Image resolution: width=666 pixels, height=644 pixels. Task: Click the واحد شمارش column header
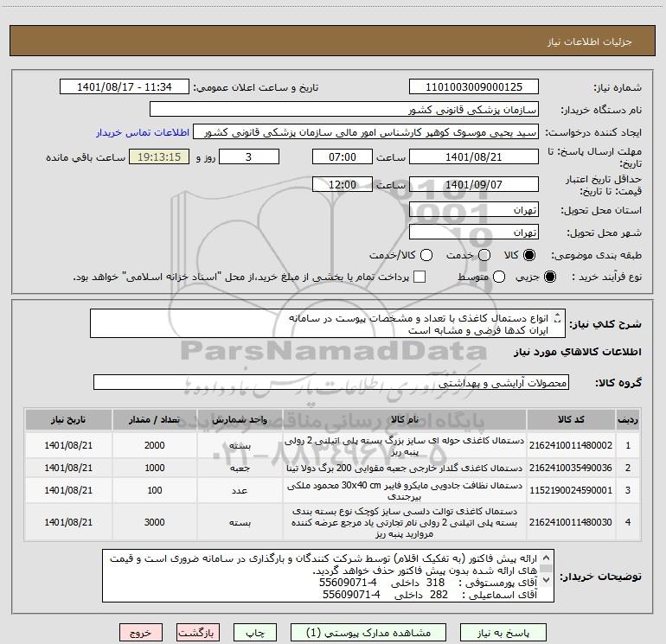click(240, 420)
